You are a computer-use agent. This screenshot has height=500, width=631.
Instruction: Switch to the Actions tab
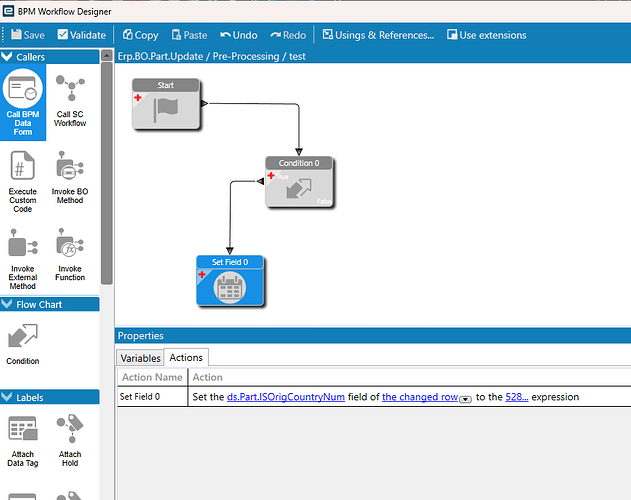tap(186, 357)
